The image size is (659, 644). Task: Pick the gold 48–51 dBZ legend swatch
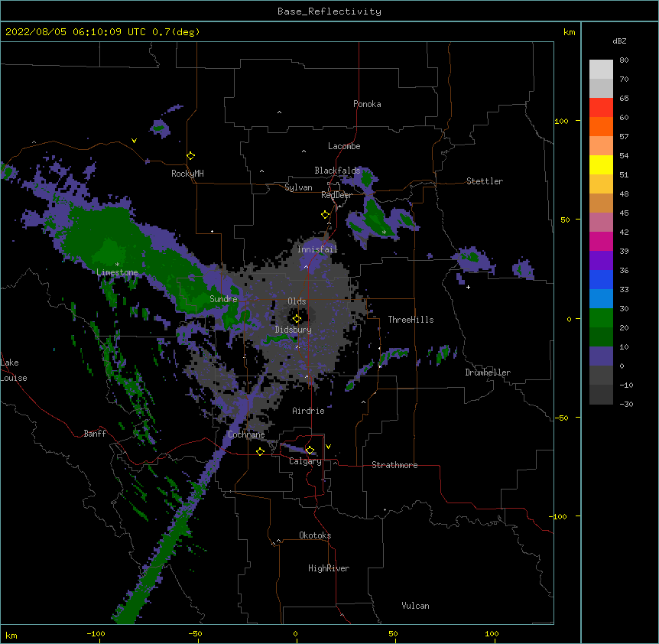tap(601, 184)
